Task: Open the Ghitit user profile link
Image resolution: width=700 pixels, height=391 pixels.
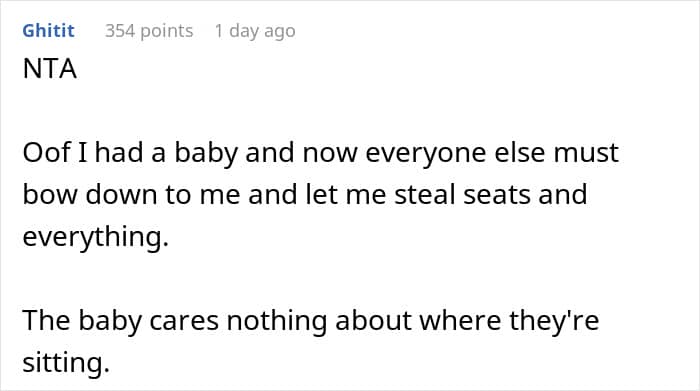Action: 48,31
